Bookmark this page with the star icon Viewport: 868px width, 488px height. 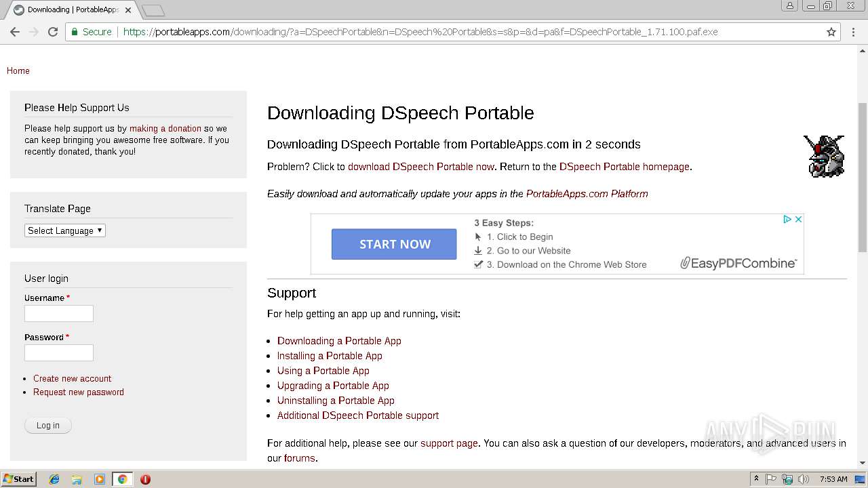[831, 32]
